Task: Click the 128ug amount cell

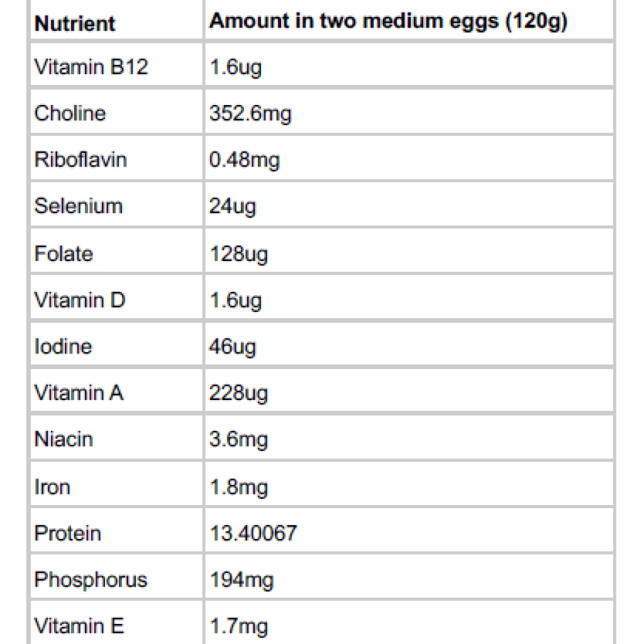Action: point(238,253)
